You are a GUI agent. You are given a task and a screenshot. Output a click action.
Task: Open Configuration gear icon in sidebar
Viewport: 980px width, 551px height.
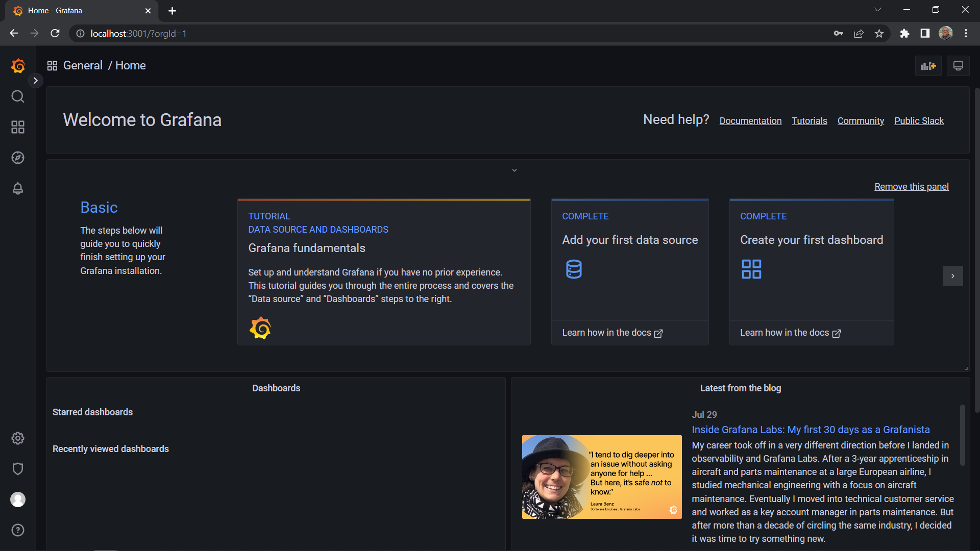tap(18, 438)
